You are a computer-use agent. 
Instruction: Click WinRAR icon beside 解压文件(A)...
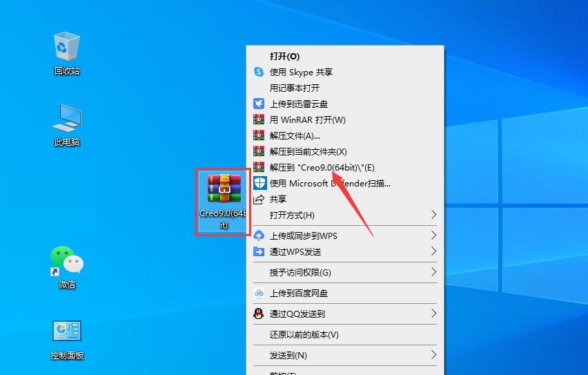(x=259, y=135)
